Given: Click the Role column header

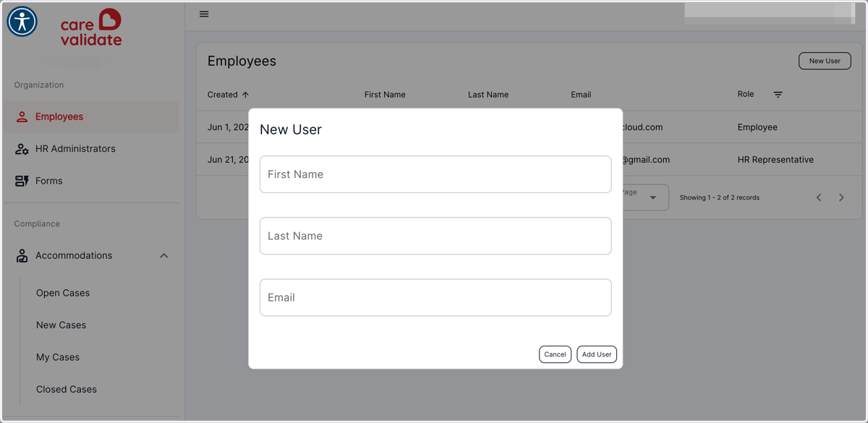Looking at the screenshot, I should click(746, 94).
